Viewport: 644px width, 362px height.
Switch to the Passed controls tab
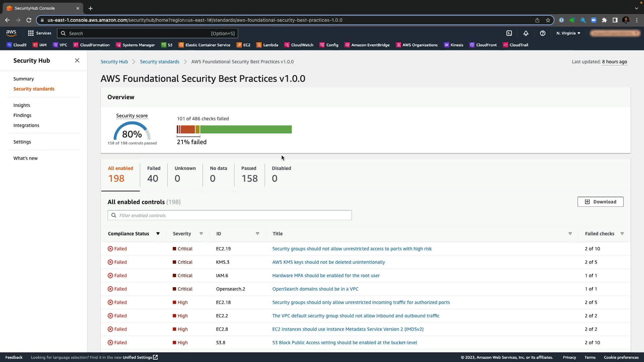point(249,174)
